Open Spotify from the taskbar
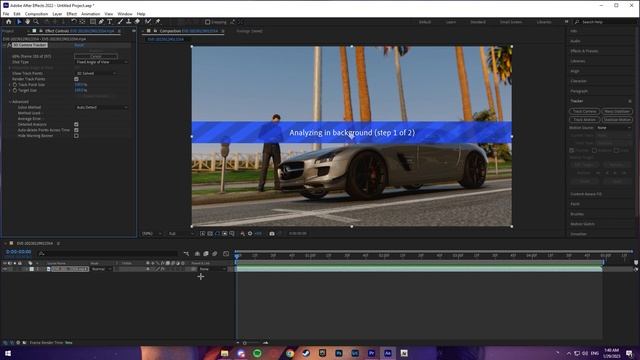The width and height of the screenshot is (640, 360). click(x=257, y=353)
